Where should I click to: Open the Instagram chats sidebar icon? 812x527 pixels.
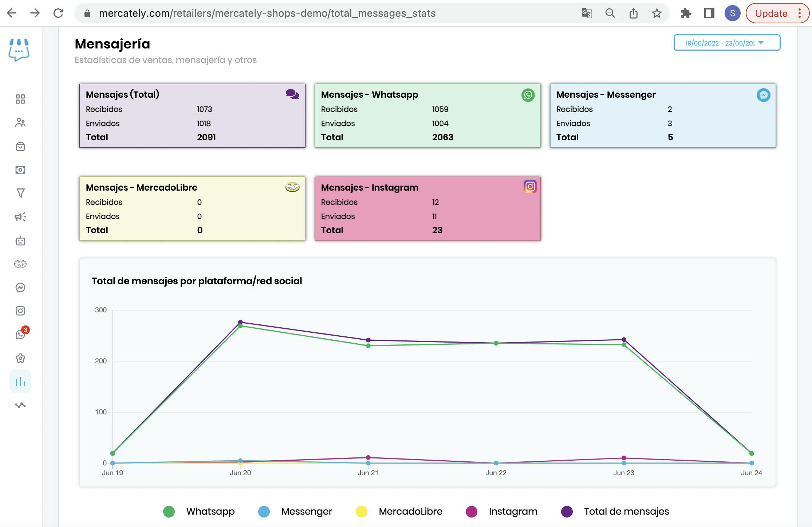(20, 311)
